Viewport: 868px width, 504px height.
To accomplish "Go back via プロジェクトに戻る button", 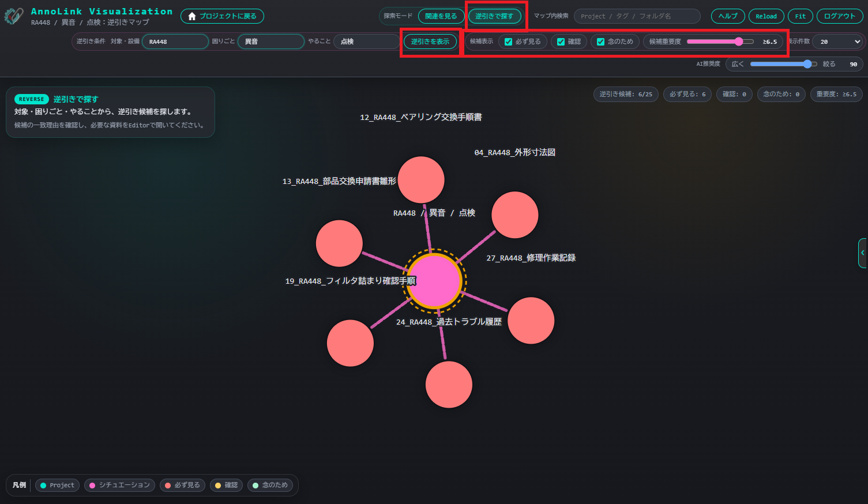I will pos(222,16).
